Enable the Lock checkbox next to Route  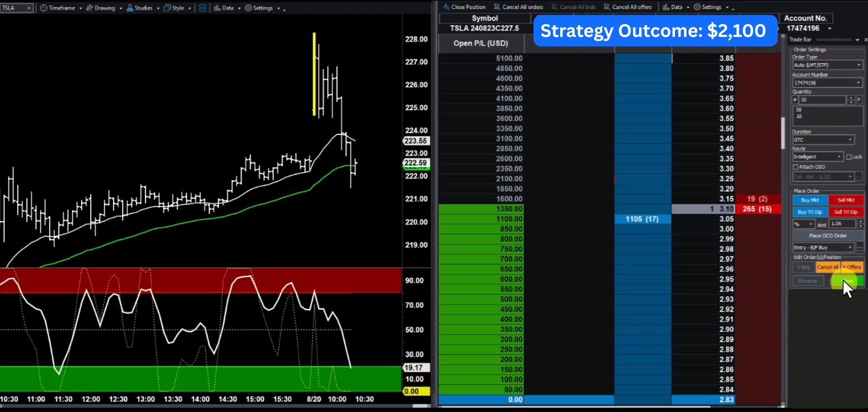(850, 157)
